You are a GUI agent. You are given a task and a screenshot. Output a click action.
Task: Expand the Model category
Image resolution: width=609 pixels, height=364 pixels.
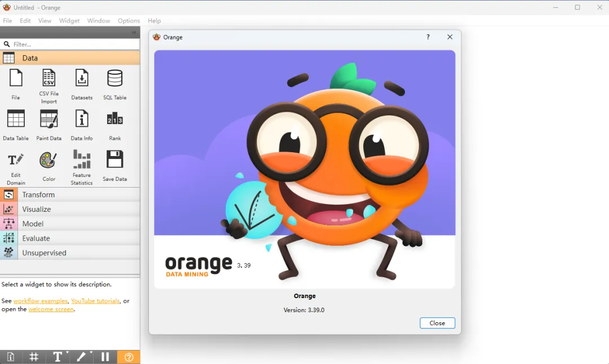(x=70, y=224)
